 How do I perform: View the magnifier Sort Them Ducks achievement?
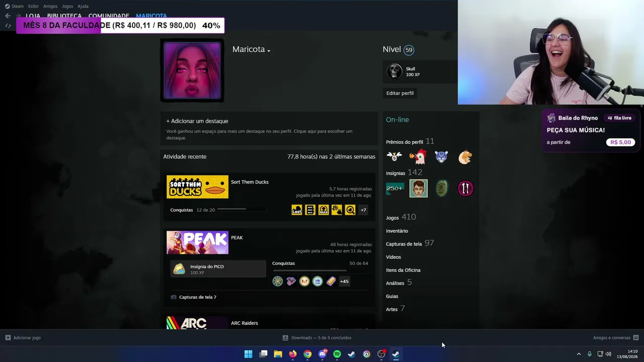click(x=350, y=210)
